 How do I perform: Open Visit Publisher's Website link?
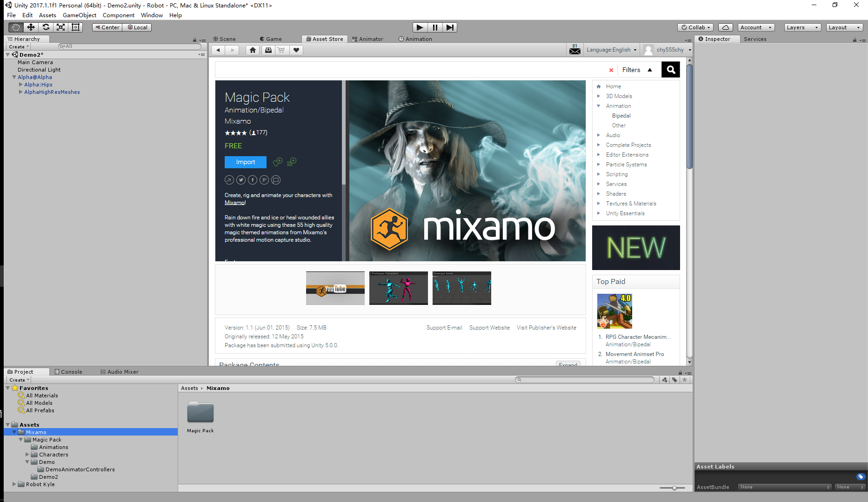(x=547, y=328)
